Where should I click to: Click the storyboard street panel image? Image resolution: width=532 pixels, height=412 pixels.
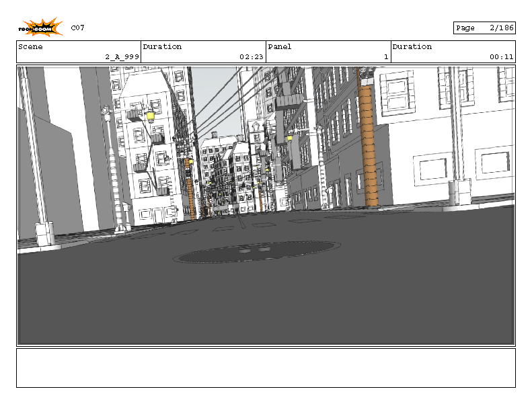[x=266, y=206]
